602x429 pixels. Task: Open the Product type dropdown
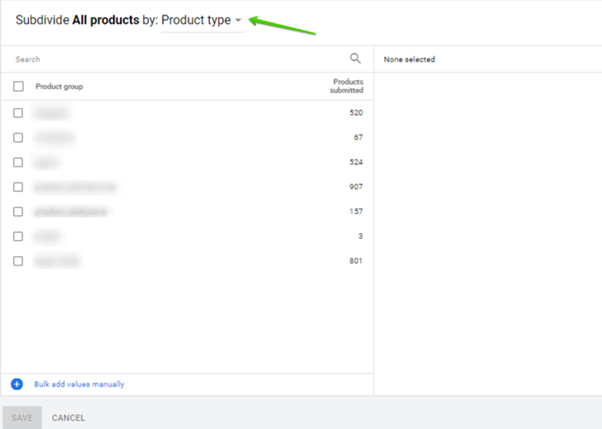click(x=197, y=20)
